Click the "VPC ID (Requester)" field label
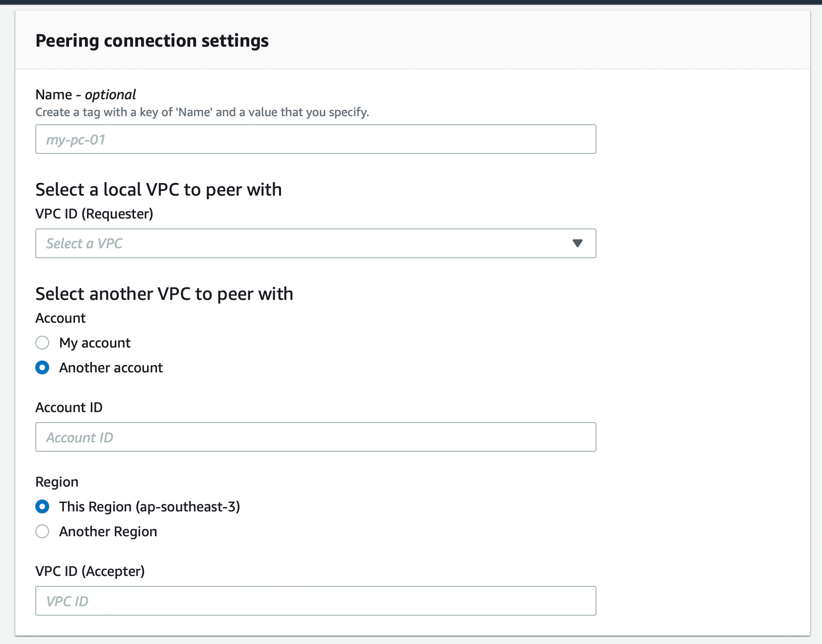The width and height of the screenshot is (822, 644). point(94,214)
